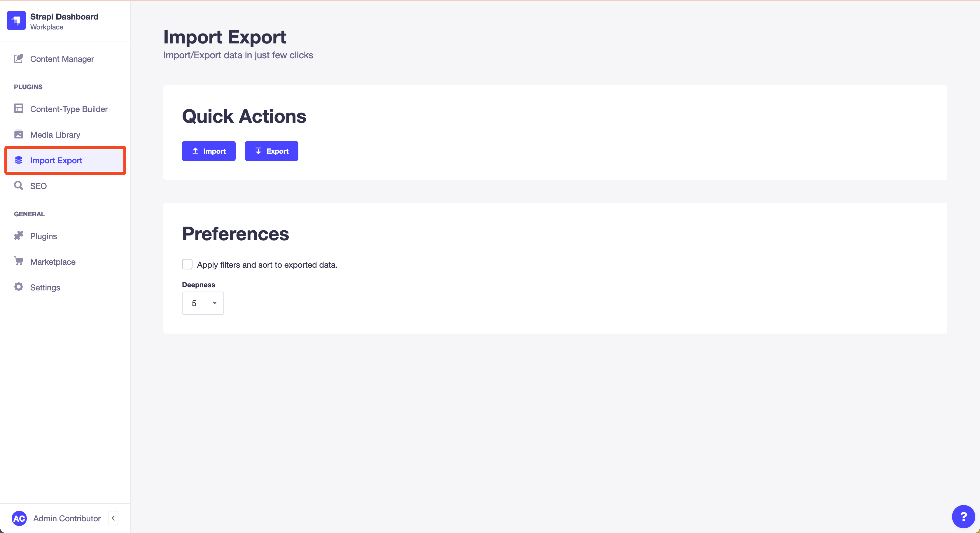Enable apply filters and sort checkbox
This screenshot has width=980, height=533.
pyautogui.click(x=187, y=264)
